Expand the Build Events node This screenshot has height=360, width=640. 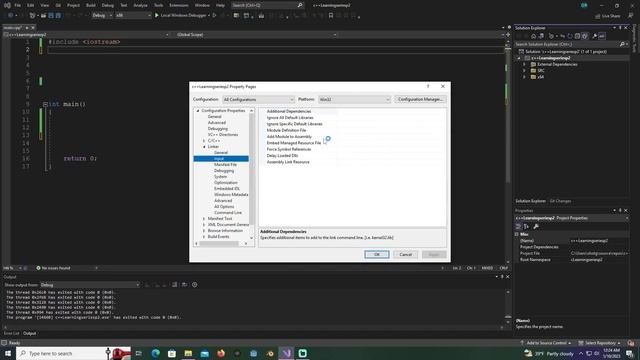[204, 237]
